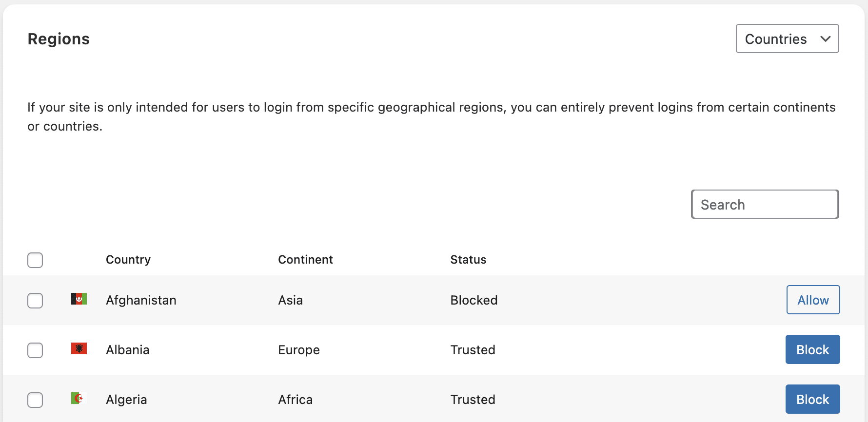Click the Regions heading

[x=59, y=39]
